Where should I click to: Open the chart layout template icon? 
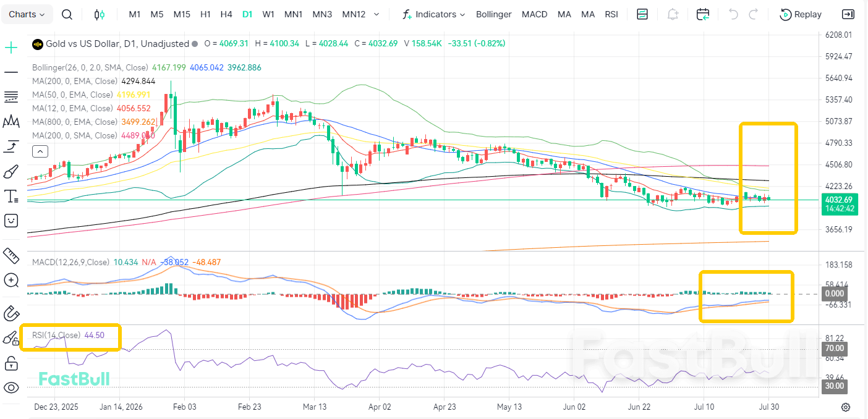click(642, 14)
